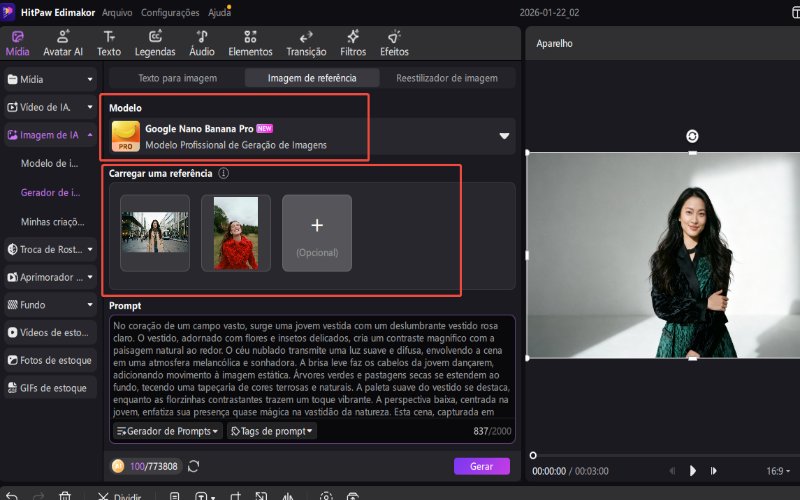
Task: Click the refresh credits icon
Action: click(x=194, y=466)
